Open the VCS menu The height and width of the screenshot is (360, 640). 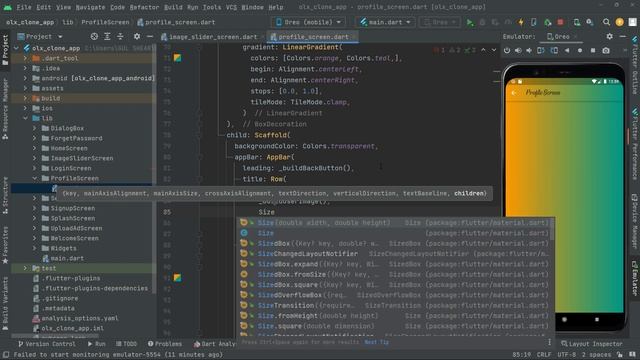pos(231,7)
